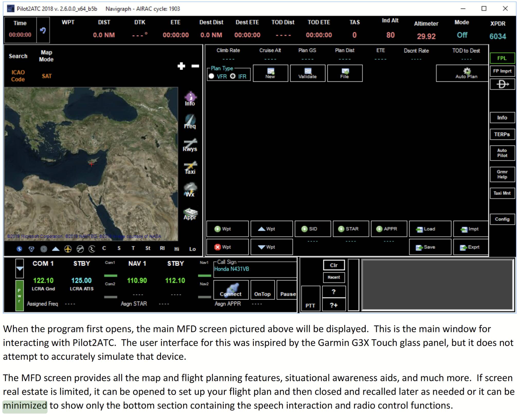Click the Direct-To D arrow button
This screenshot has height=420, width=520.
[x=502, y=84]
